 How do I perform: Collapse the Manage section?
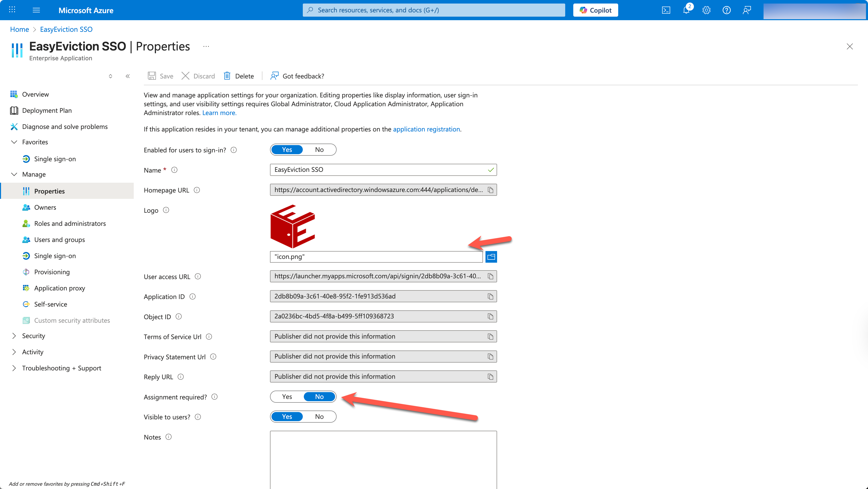(14, 174)
